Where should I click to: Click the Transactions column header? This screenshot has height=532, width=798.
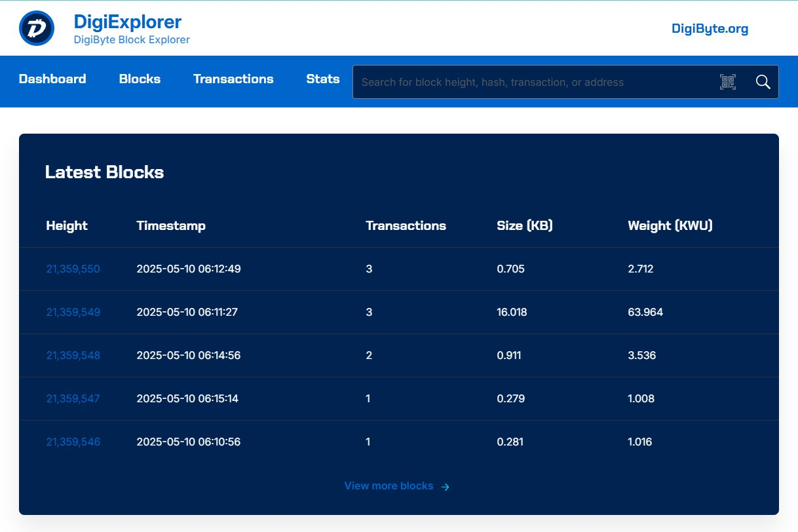pyautogui.click(x=406, y=225)
